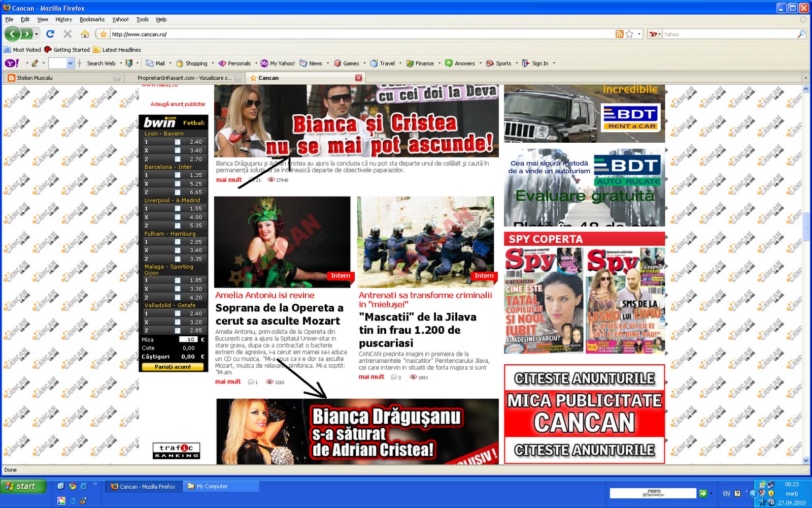Tick Liverpool - A.Madrid bet 1 at 1.55

pos(178,209)
